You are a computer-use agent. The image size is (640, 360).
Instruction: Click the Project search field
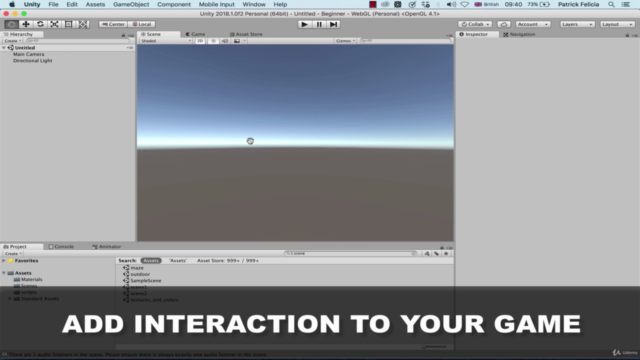click(351, 253)
